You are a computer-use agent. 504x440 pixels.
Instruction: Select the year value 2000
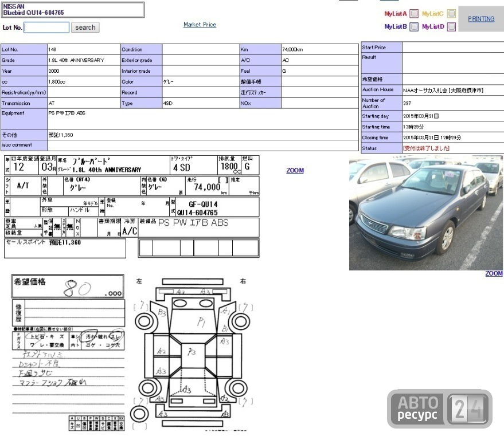[54, 71]
